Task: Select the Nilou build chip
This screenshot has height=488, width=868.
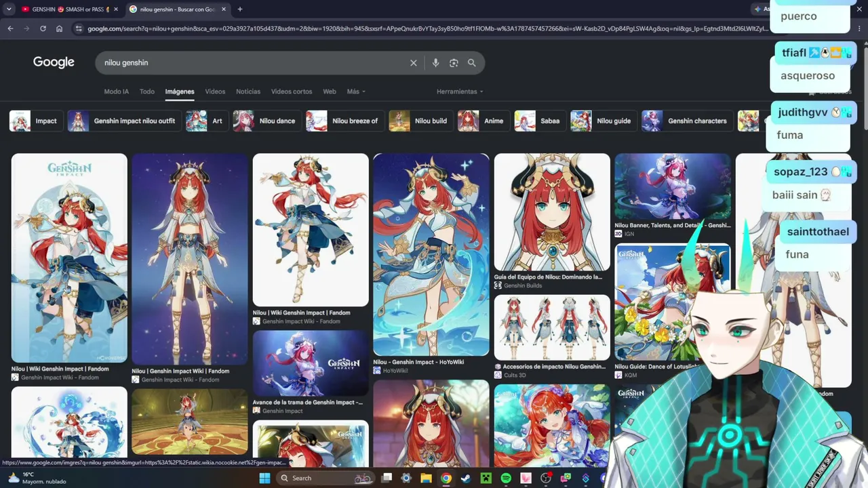Action: point(420,121)
